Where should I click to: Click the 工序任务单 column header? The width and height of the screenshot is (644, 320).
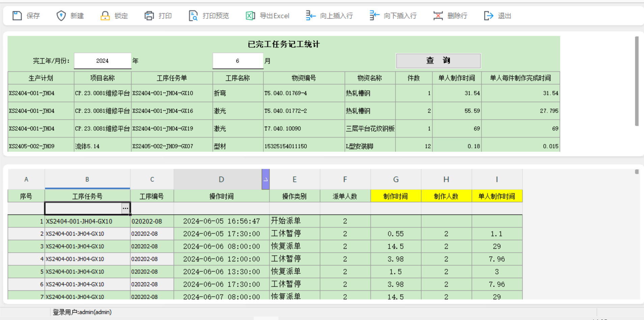pos(172,78)
